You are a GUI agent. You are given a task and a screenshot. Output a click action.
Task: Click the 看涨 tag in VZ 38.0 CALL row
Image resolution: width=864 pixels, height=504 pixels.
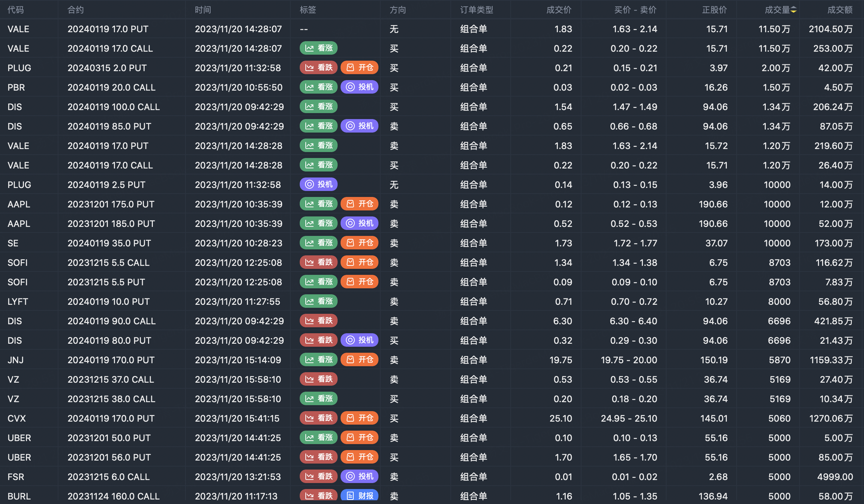point(318,399)
